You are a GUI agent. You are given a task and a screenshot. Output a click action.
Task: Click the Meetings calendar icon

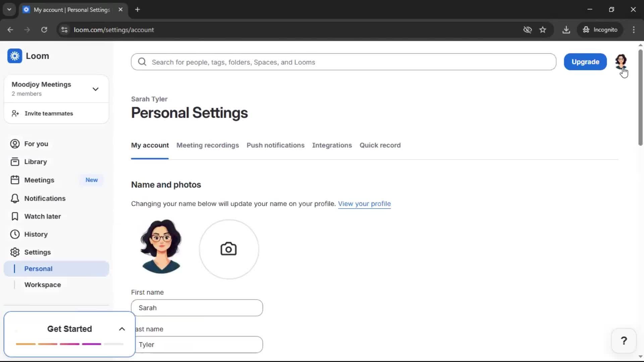click(x=14, y=180)
